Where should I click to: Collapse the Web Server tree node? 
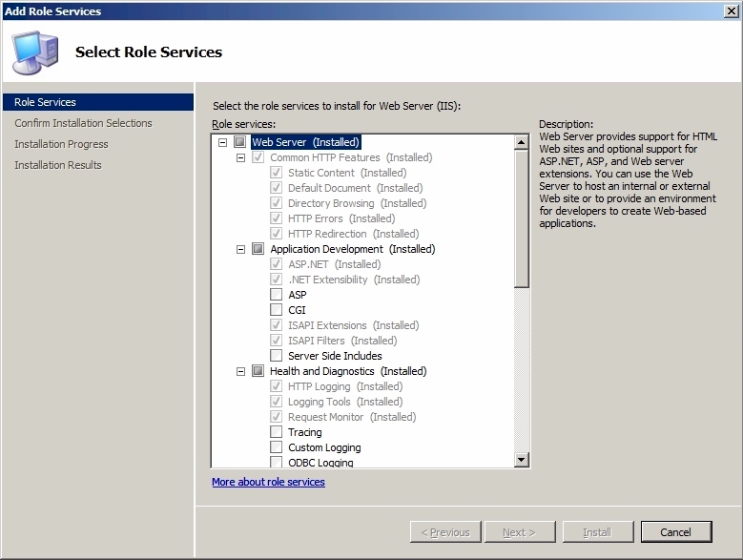pos(223,142)
